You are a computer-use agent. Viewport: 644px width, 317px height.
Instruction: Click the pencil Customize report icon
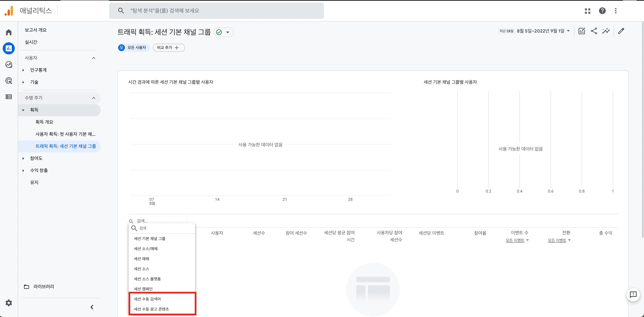(x=621, y=31)
